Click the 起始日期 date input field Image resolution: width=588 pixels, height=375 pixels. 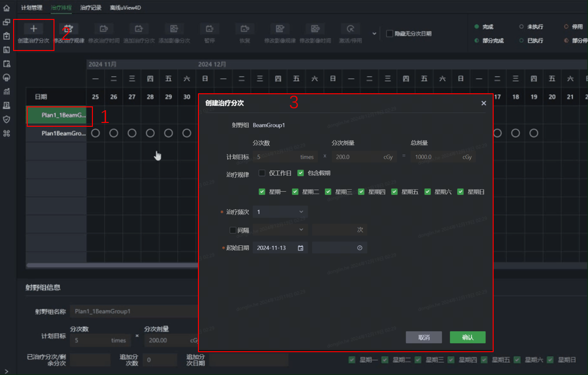[x=280, y=248]
